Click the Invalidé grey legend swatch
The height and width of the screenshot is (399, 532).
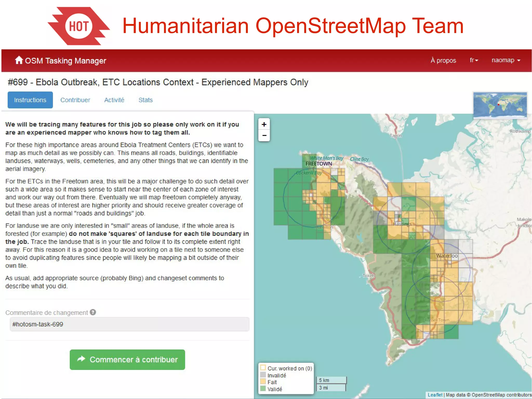(263, 375)
